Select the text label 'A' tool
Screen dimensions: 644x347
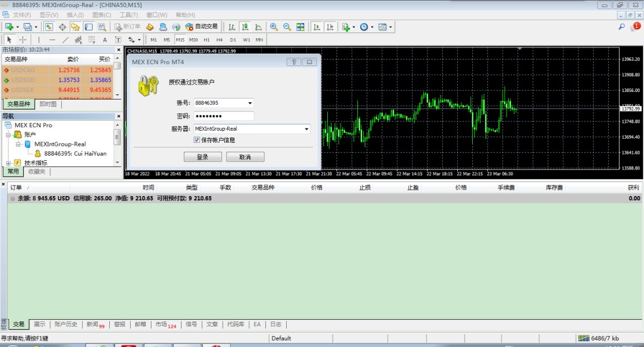tap(105, 40)
